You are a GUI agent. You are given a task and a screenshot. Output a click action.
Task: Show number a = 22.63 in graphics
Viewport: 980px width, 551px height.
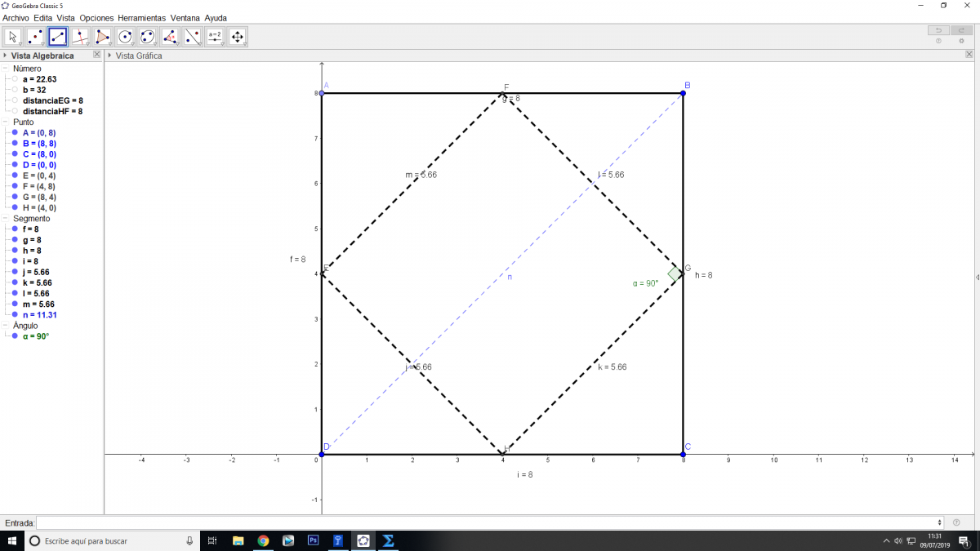point(15,79)
